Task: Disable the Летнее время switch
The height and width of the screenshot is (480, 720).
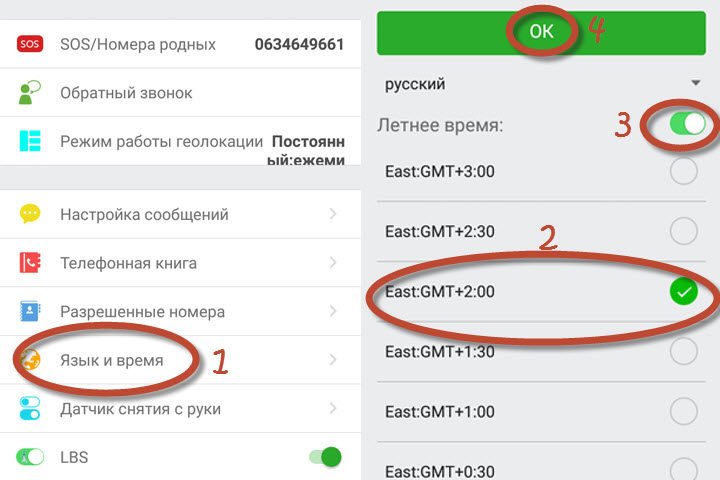Action: click(687, 124)
